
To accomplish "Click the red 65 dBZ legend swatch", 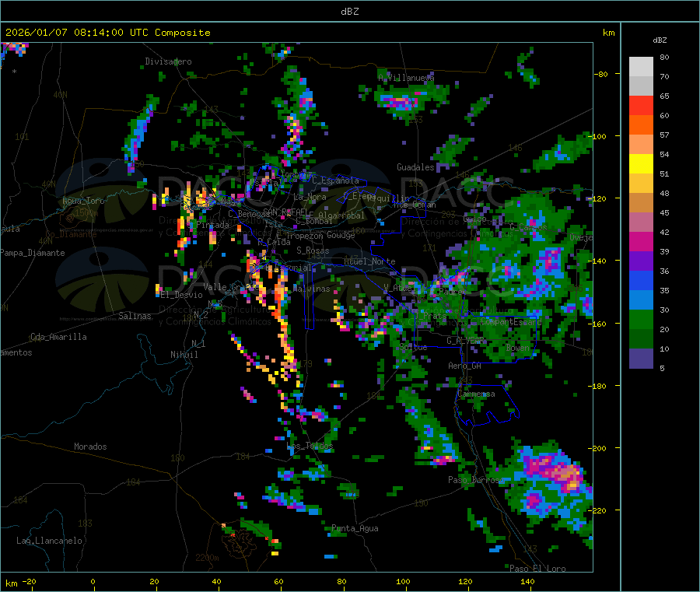I will [x=641, y=105].
